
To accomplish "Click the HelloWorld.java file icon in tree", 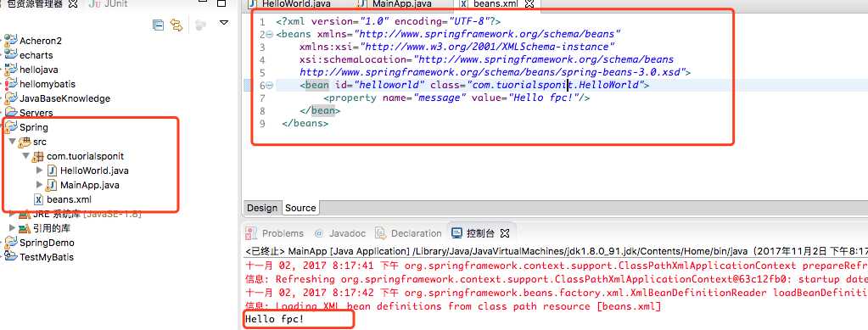I will tap(52, 171).
